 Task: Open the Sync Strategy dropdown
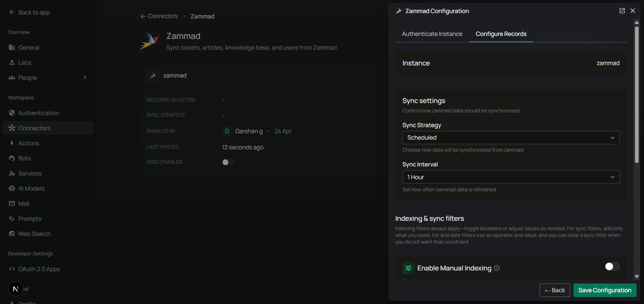(511, 138)
